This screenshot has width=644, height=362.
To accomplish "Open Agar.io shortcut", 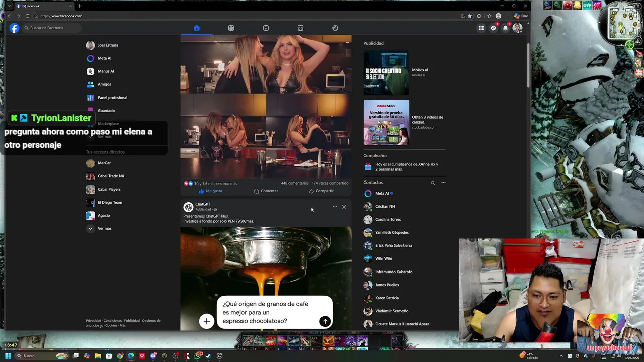I will pyautogui.click(x=103, y=215).
